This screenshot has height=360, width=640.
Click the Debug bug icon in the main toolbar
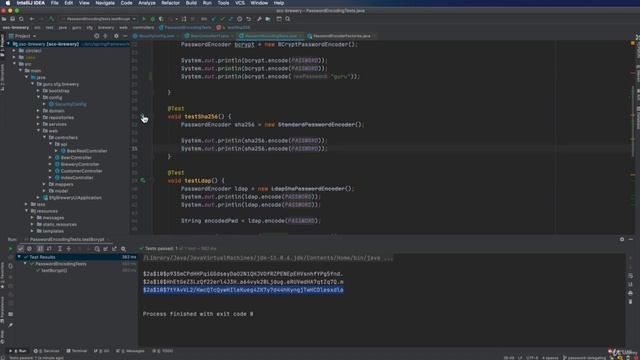153,19
